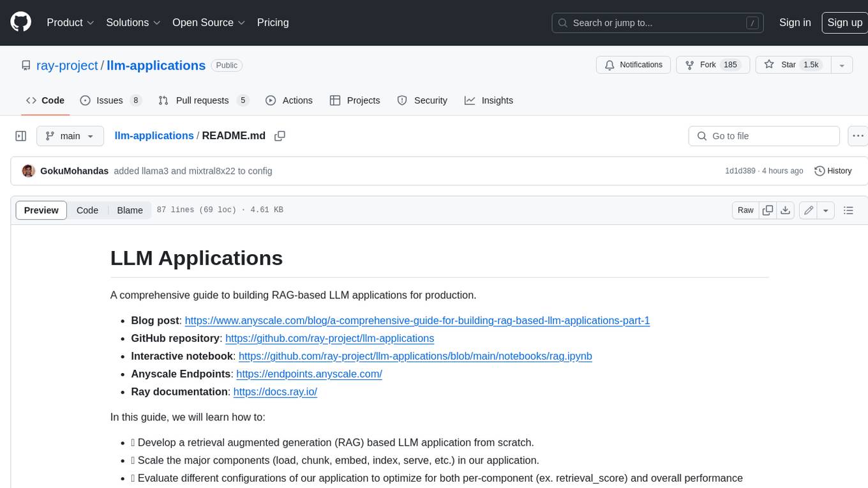Open the docs.ray.io link
This screenshot has width=868, height=488.
(x=275, y=392)
